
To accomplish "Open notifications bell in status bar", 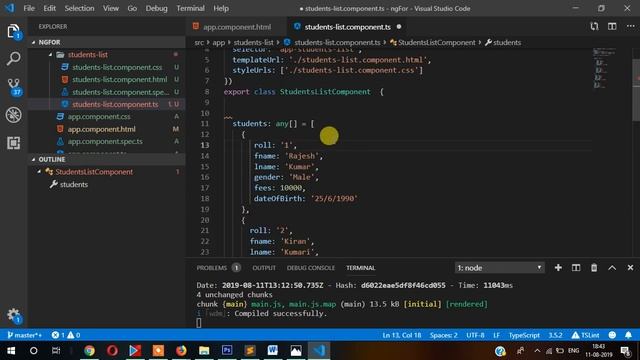I will pos(628,335).
